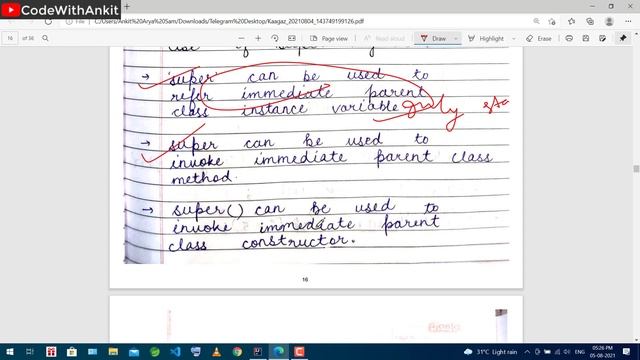Expand Draw pen color options
Viewport: 640px width, 360px height.
[x=456, y=38]
